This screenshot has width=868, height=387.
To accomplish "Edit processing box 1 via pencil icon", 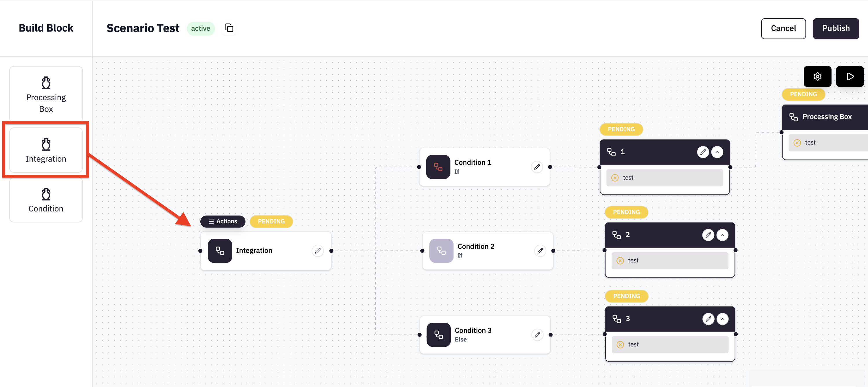I will [703, 152].
